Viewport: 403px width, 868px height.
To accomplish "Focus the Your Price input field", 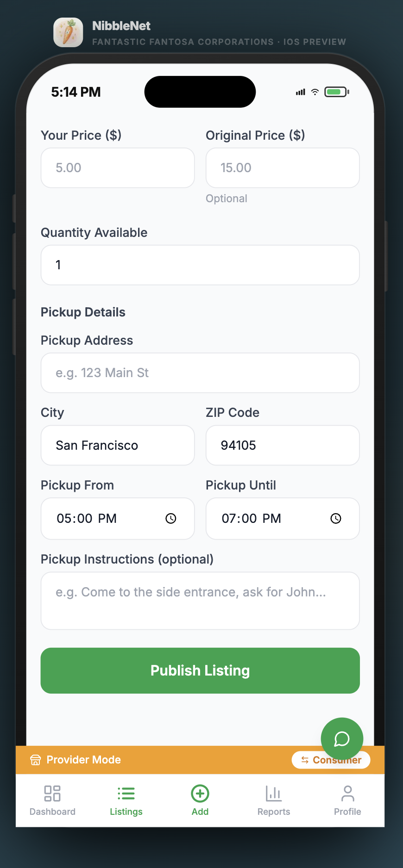I will [x=118, y=168].
